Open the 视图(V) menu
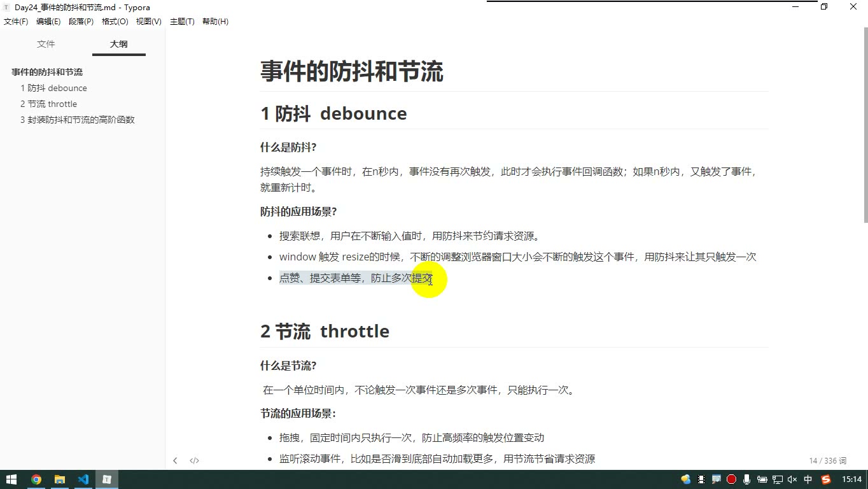 (149, 22)
